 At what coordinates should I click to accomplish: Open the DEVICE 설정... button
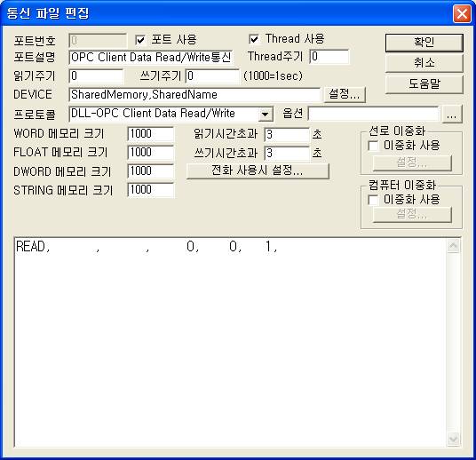[x=345, y=94]
